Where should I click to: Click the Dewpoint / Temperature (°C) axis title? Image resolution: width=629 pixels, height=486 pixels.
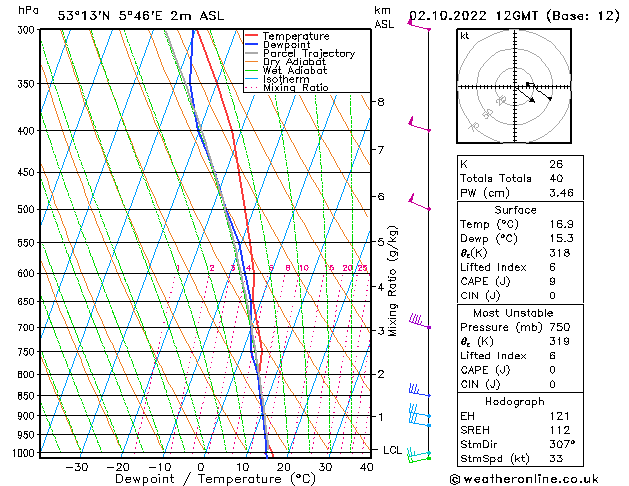(x=215, y=479)
